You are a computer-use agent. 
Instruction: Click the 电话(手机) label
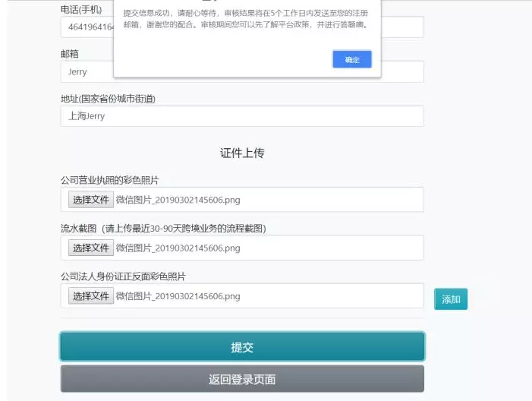[x=81, y=10]
